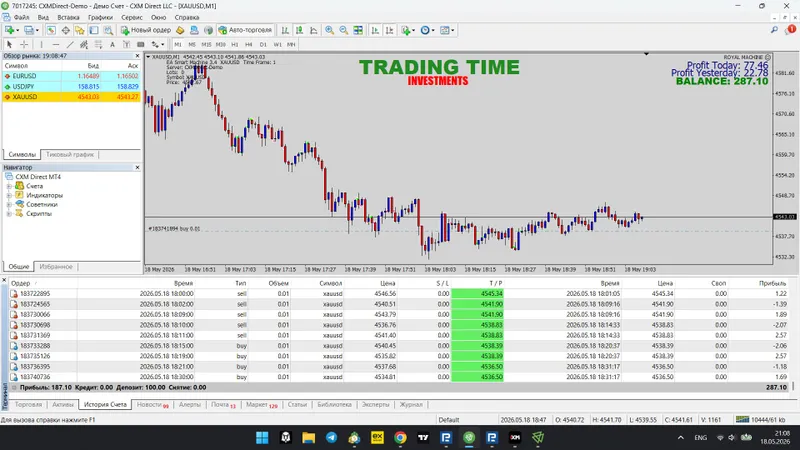Sort history by Прибыль column header
The width and height of the screenshot is (800, 450).
772,283
